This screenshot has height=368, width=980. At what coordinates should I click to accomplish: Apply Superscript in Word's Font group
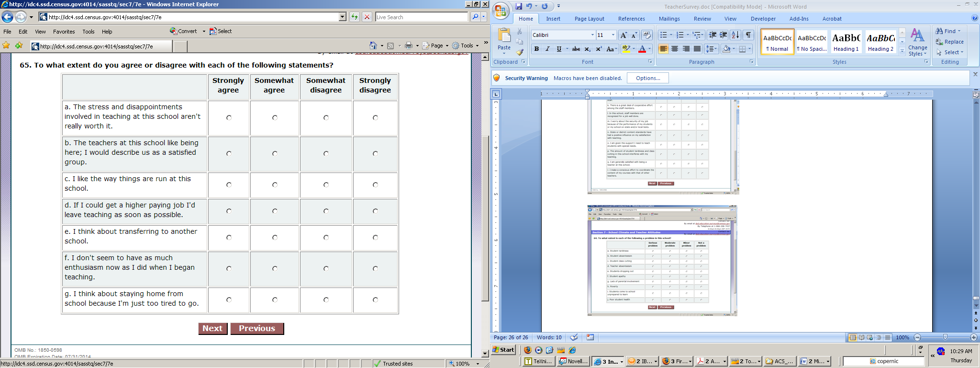pos(598,49)
